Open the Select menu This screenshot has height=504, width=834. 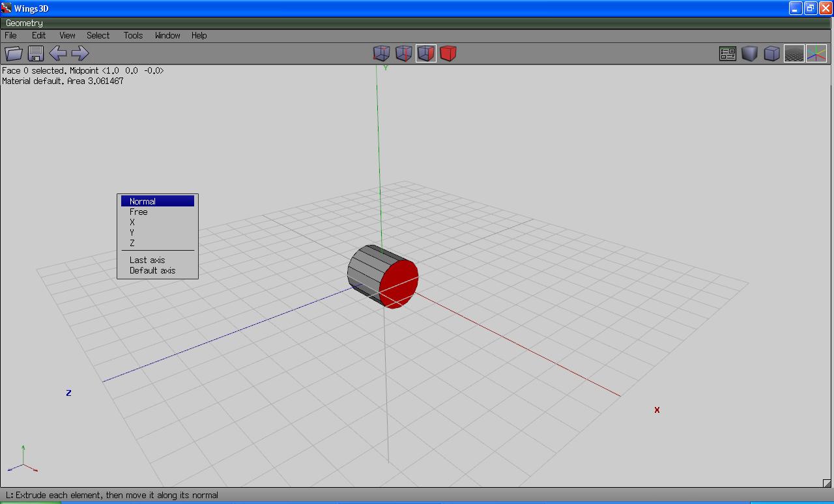point(98,36)
